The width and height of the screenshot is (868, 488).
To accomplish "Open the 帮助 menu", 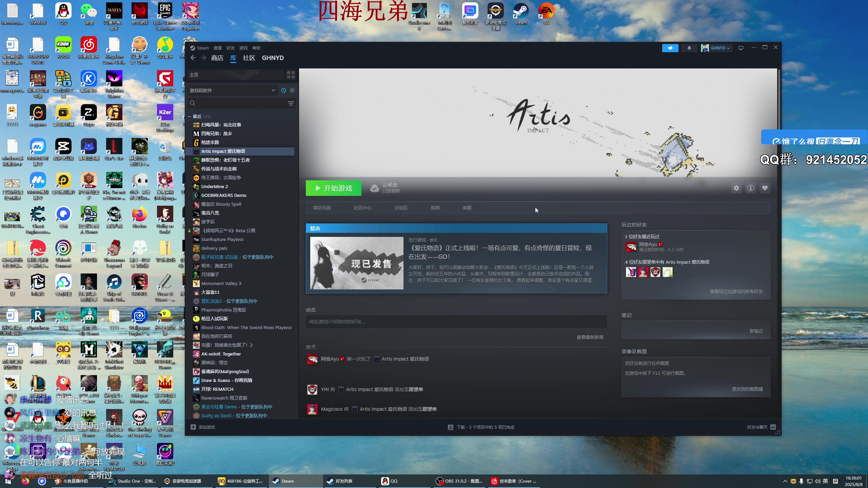I will 256,48.
